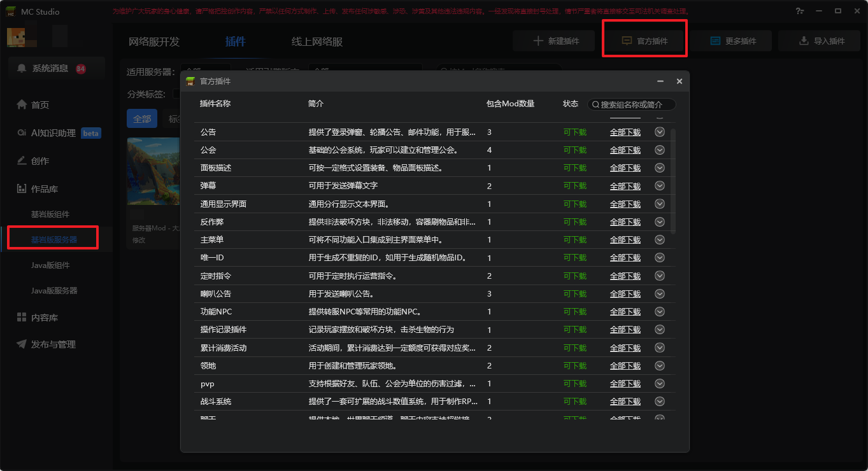Expand the 操作记录插件 row chevron
This screenshot has height=471, width=868.
(660, 329)
